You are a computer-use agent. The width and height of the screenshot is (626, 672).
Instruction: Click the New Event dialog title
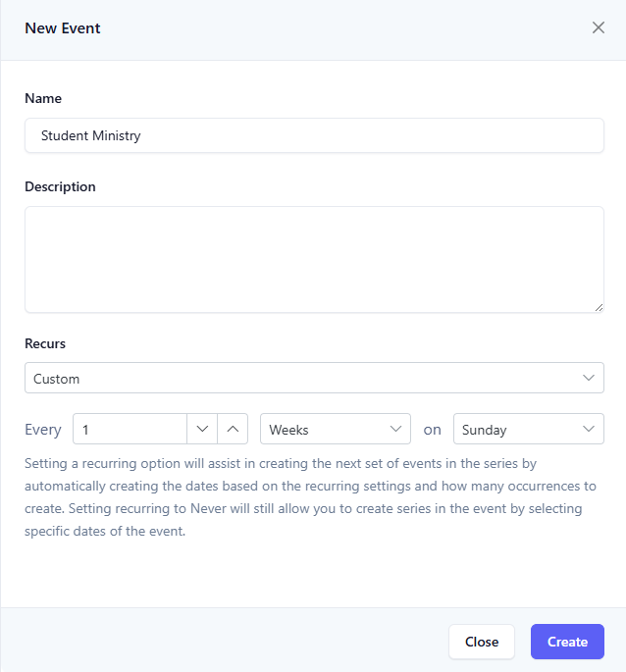click(63, 28)
